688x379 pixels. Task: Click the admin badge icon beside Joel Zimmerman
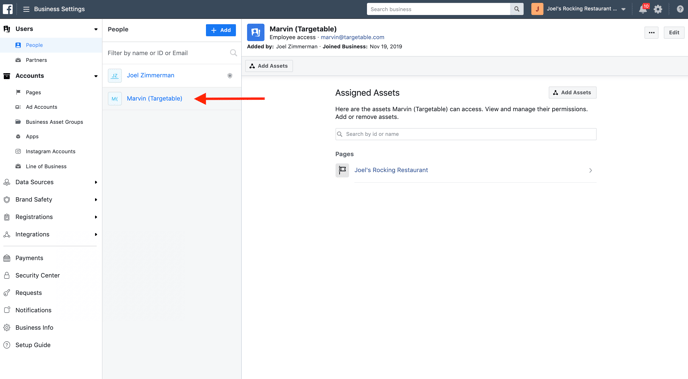(229, 76)
